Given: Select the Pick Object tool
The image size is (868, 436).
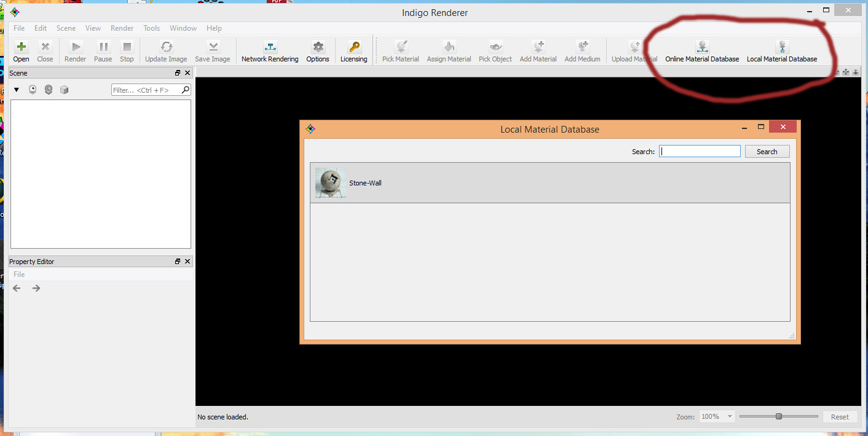Looking at the screenshot, I should click(495, 52).
